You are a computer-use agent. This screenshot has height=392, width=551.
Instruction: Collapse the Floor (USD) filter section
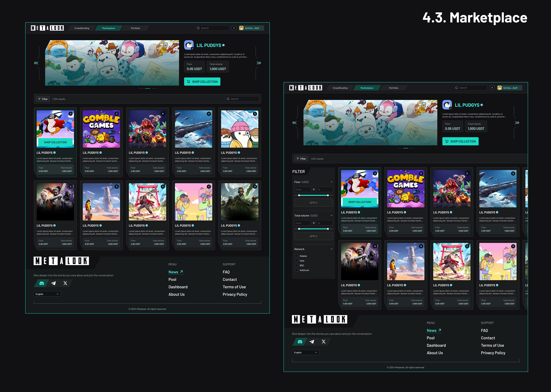331,182
